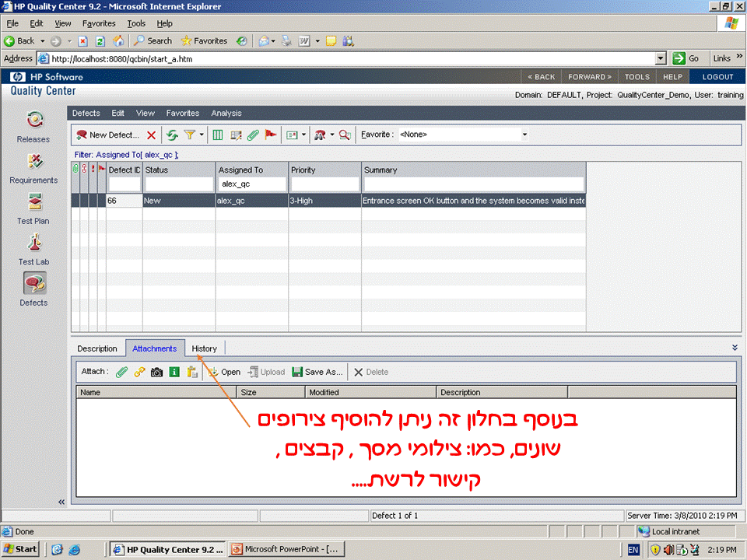The width and height of the screenshot is (747, 560).
Task: Attach system info using green i icon
Action: pos(174,372)
